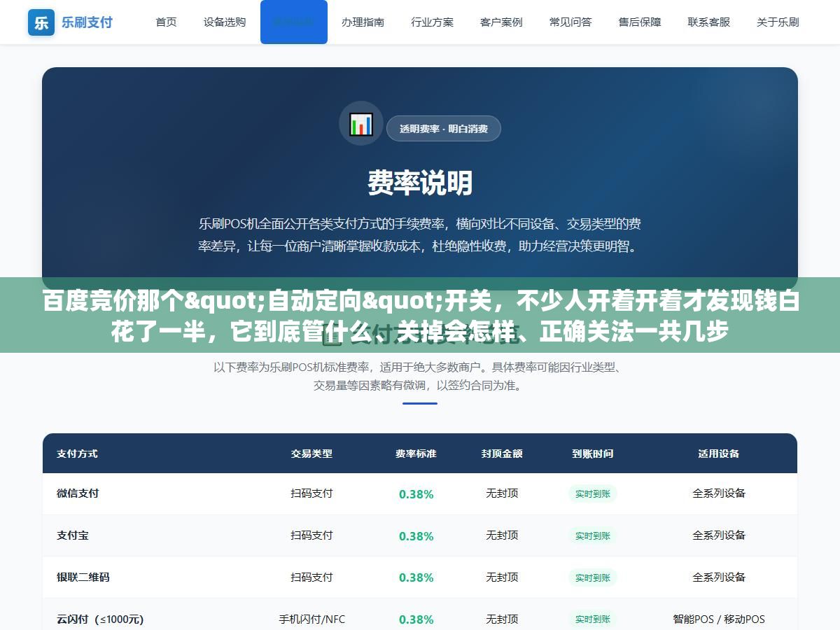Open the 常见问答 menu item
Image resolution: width=840 pixels, height=630 pixels.
coord(570,22)
